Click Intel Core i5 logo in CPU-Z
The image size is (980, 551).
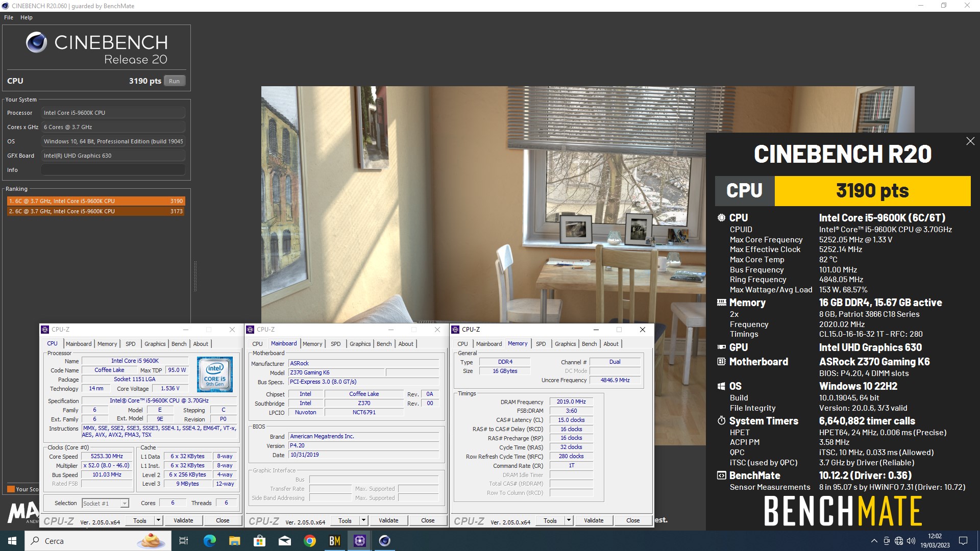point(215,374)
